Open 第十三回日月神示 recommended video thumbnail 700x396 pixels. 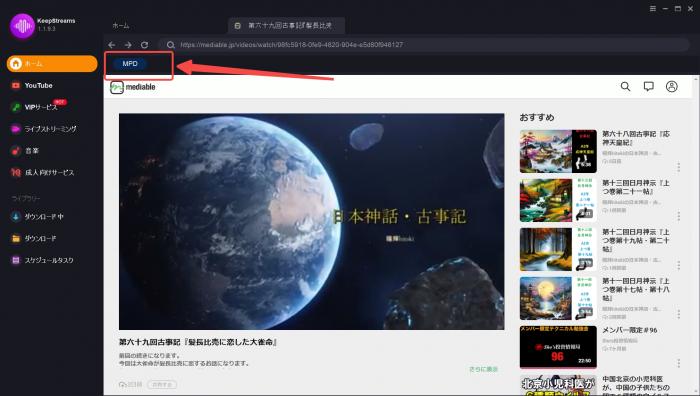coord(558,200)
